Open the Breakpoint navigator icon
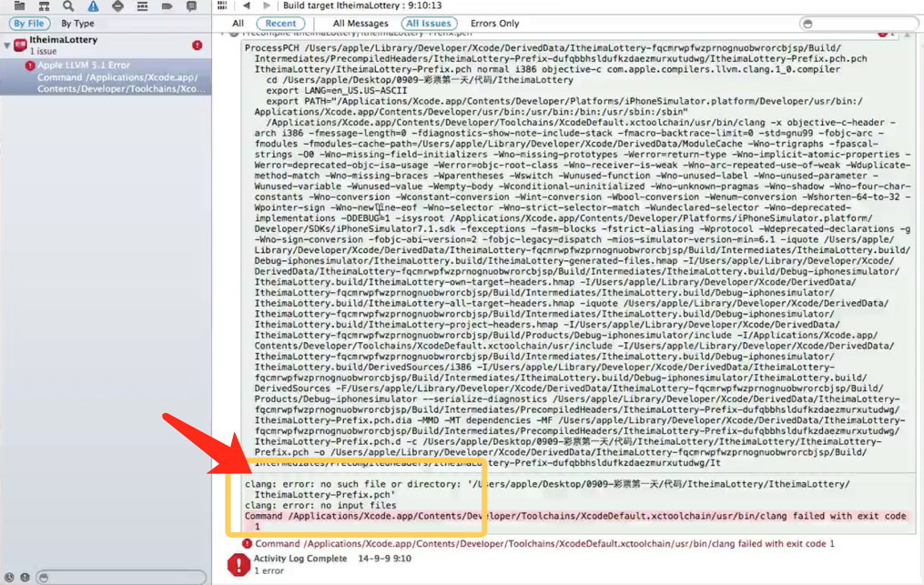 click(x=167, y=5)
